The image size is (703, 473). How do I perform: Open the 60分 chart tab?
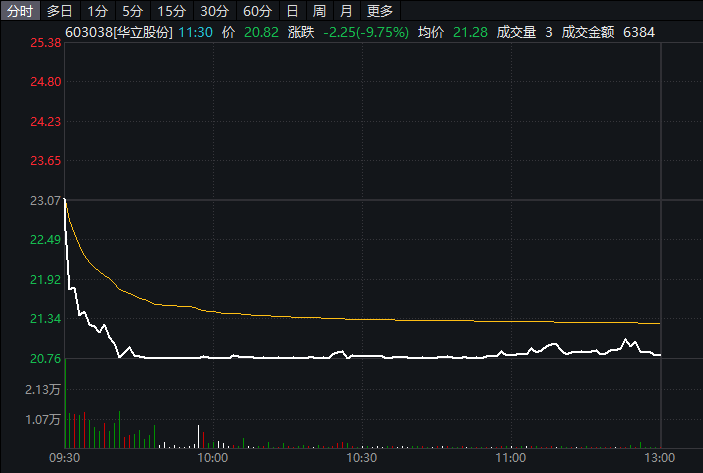[257, 12]
